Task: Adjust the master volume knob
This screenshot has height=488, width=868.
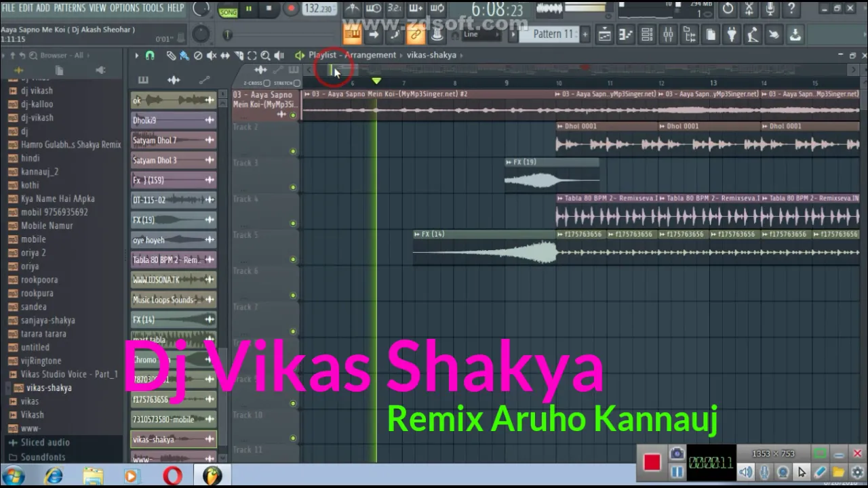Action: (201, 9)
